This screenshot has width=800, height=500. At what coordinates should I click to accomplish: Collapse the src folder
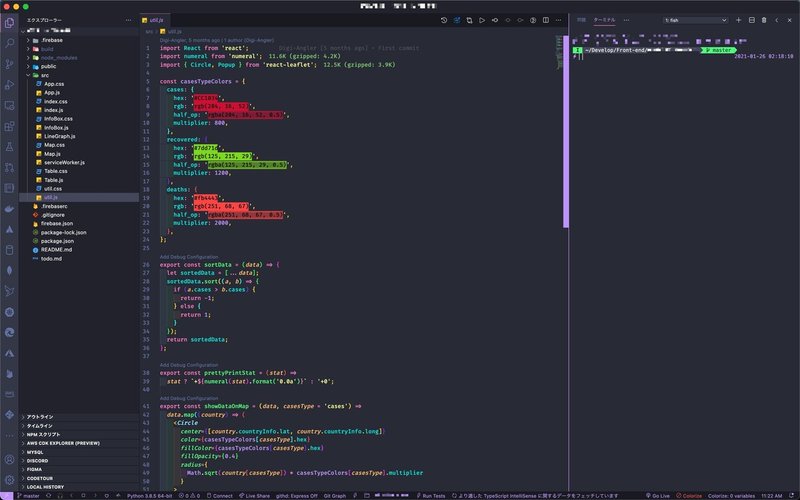(x=79, y=75)
